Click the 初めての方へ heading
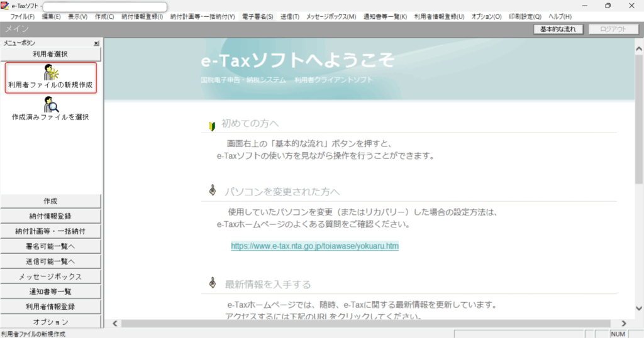This screenshot has height=338, width=644. coord(250,124)
